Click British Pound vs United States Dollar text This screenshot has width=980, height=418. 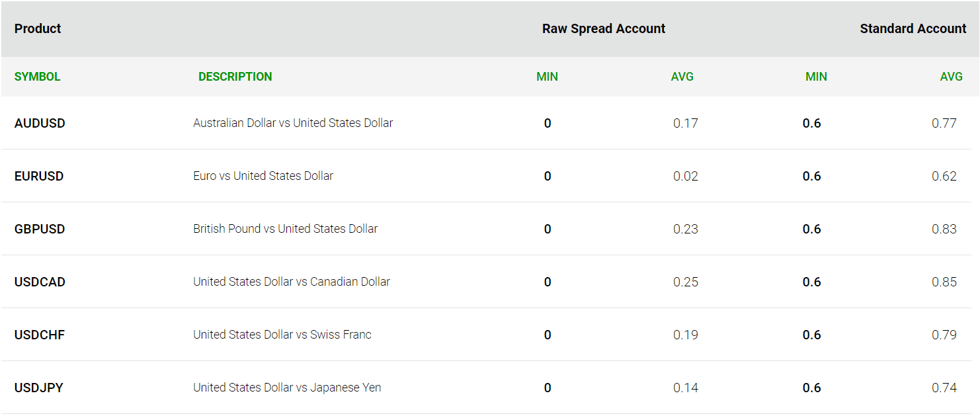pos(286,229)
